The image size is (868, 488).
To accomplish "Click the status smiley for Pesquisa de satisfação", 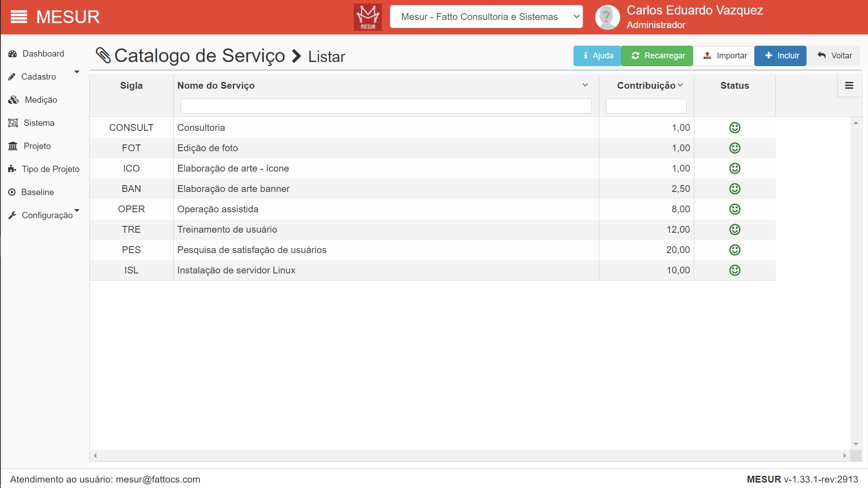I will 735,250.
